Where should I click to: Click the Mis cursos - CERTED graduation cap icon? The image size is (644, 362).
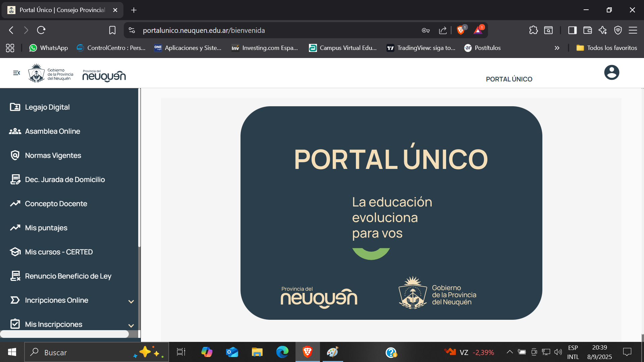(x=15, y=252)
